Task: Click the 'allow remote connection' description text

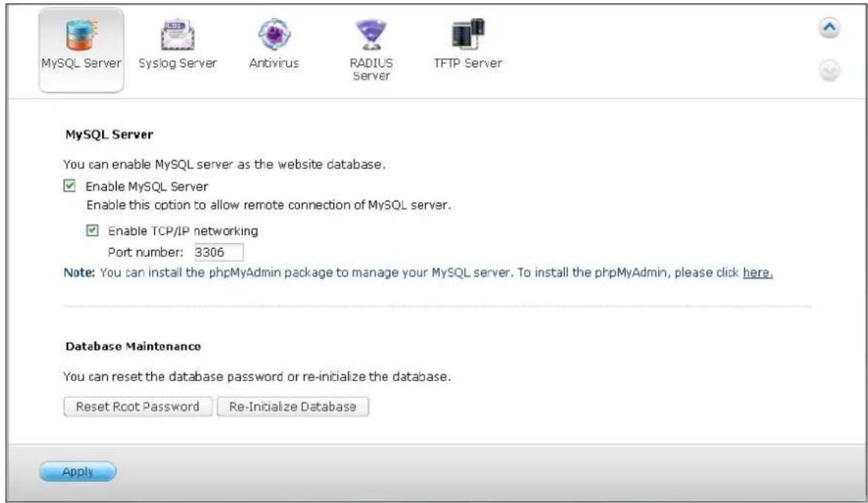Action: click(x=269, y=205)
